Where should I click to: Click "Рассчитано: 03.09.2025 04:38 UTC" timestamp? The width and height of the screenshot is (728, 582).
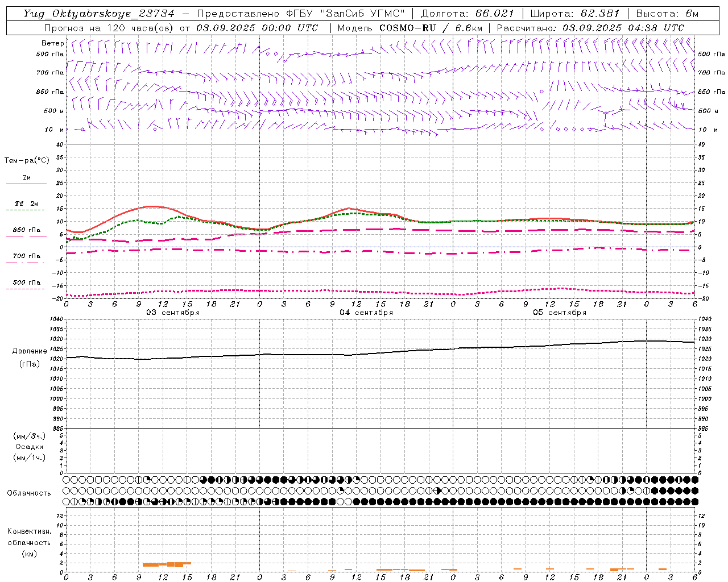pyautogui.click(x=590, y=28)
